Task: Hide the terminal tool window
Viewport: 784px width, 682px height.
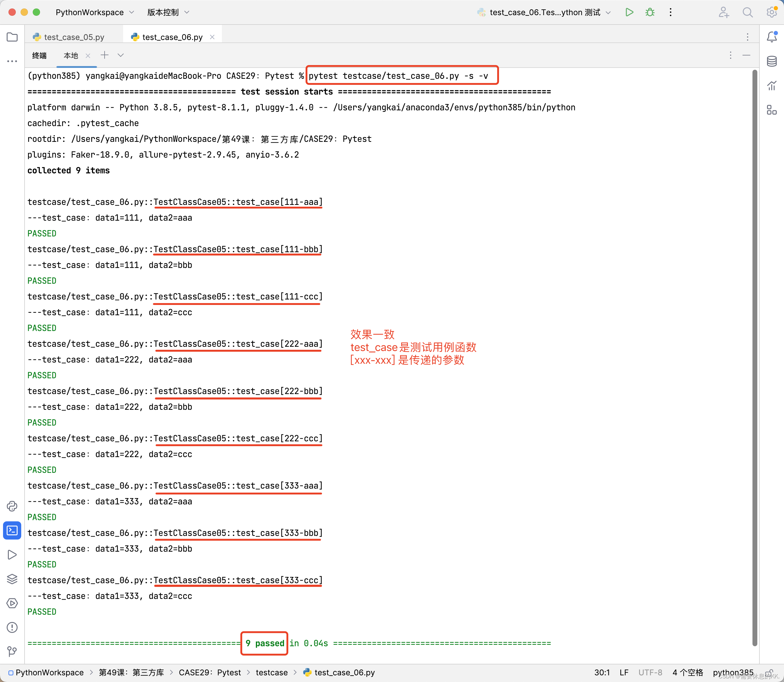Action: pyautogui.click(x=746, y=55)
